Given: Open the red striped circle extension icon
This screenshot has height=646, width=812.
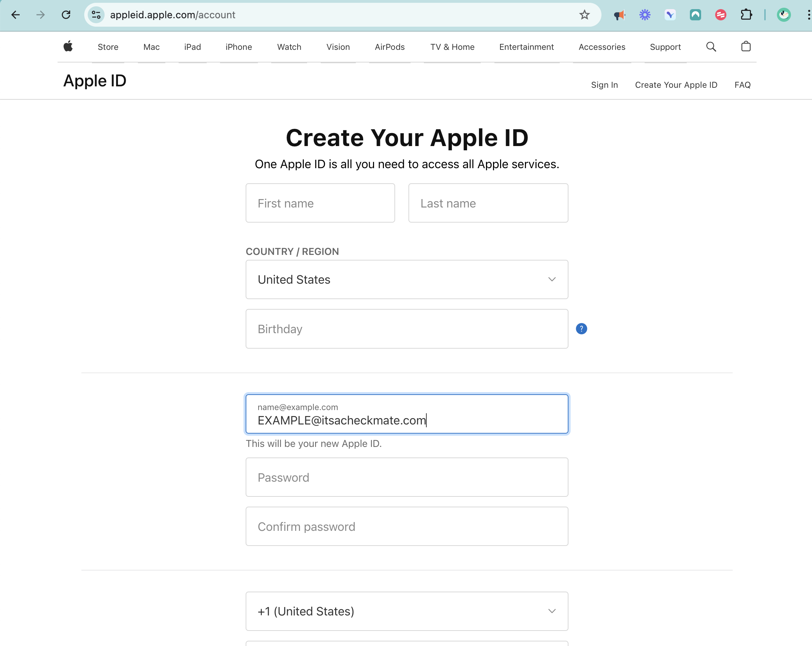Looking at the screenshot, I should click(x=720, y=15).
